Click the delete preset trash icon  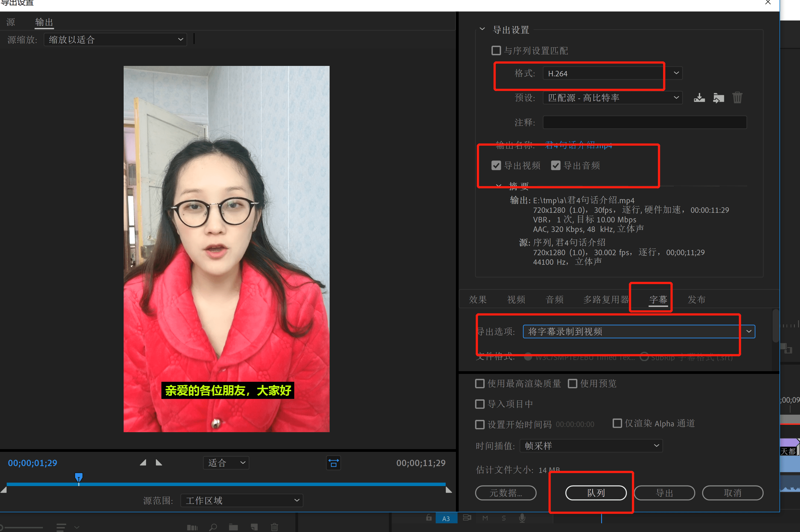pyautogui.click(x=737, y=98)
